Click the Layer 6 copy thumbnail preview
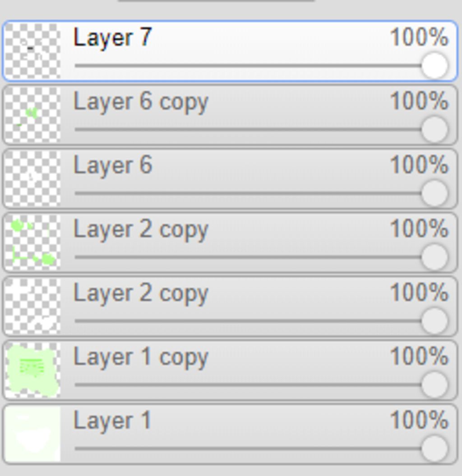The width and height of the screenshot is (462, 476). coord(33,115)
